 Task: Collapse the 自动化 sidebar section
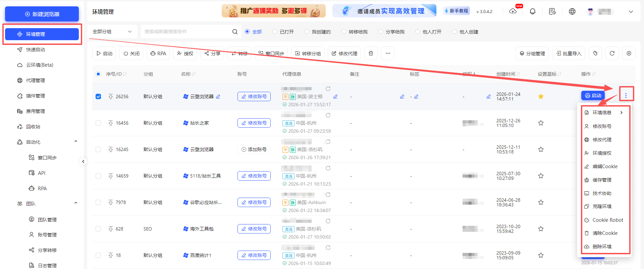76,142
